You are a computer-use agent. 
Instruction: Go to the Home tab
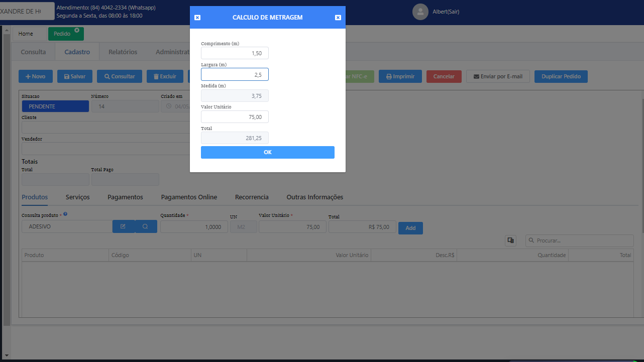(26, 34)
